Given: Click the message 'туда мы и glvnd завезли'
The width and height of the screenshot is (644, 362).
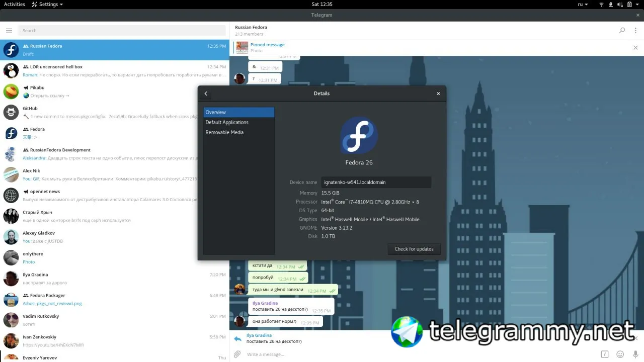Looking at the screenshot, I should click(293, 290).
